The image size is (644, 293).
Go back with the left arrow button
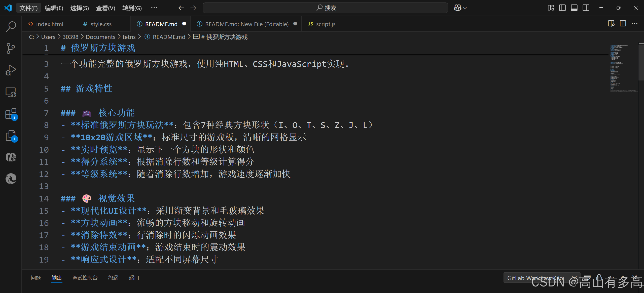(181, 8)
